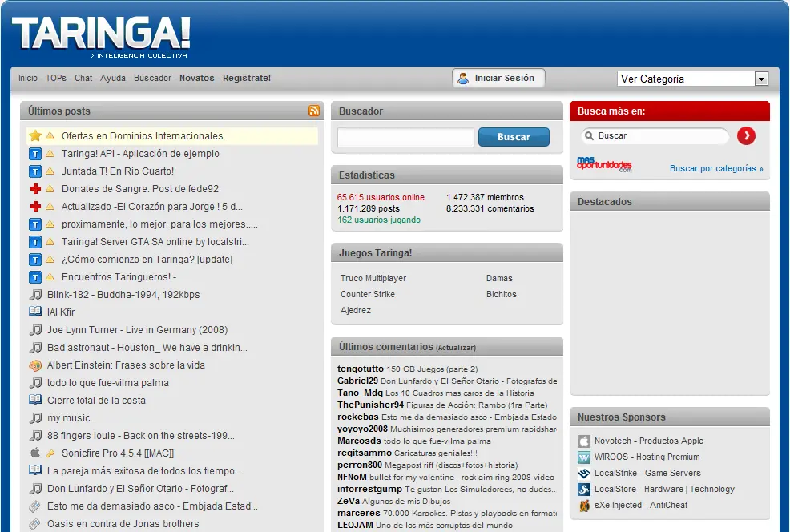The image size is (790, 532).
Task: Open the Ver Categoría dropdown
Action: 692,79
